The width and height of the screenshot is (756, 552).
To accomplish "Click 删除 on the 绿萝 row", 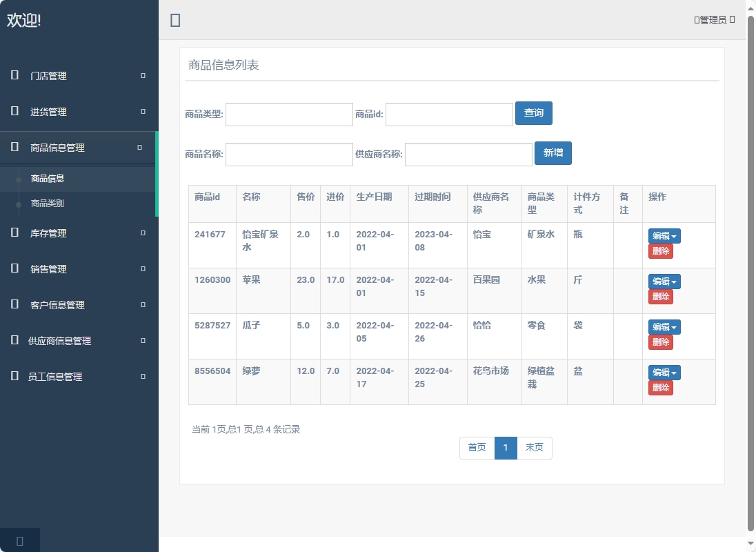I will (x=660, y=388).
